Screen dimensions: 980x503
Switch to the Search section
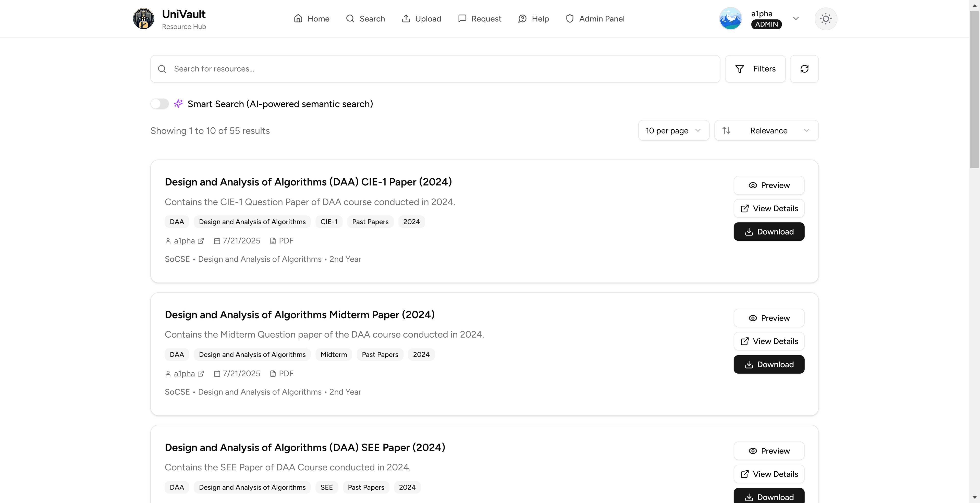point(365,18)
